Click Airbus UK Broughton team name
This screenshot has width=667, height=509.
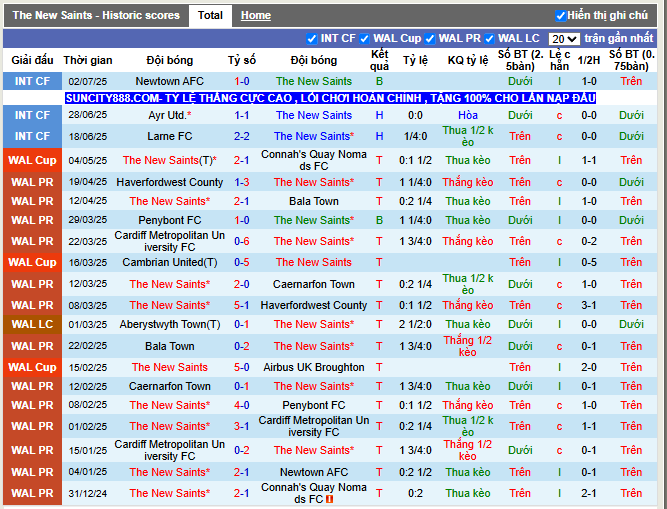point(314,367)
